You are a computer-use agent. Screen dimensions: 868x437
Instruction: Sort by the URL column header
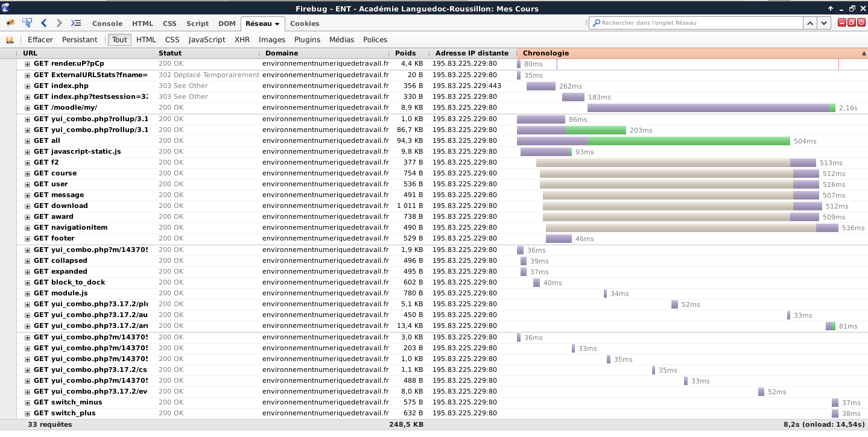click(x=86, y=53)
